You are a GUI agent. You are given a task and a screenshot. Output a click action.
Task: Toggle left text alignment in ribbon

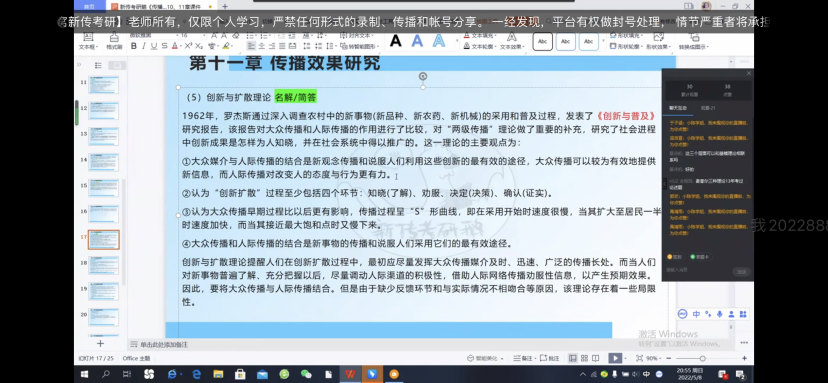[251, 46]
